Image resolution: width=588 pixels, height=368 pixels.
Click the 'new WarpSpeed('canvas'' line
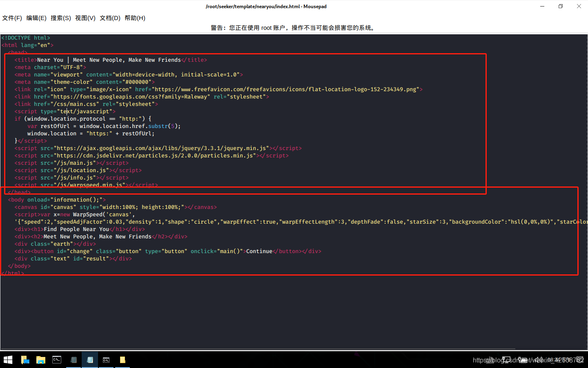coord(75,215)
